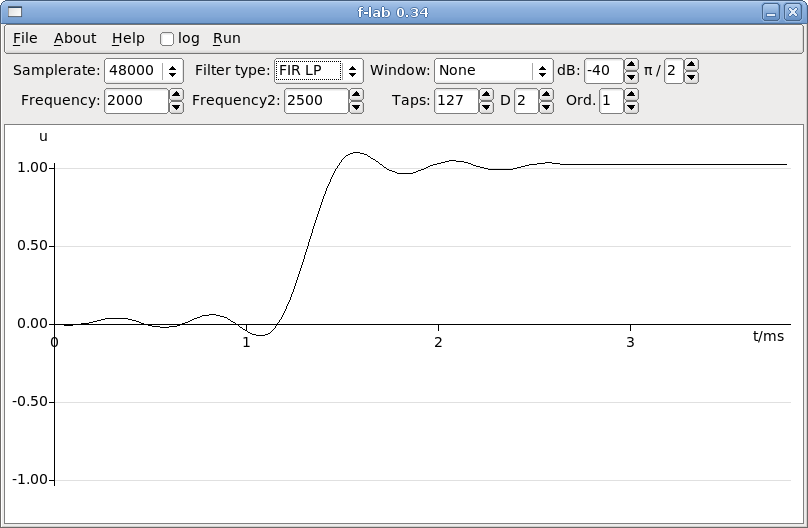Decrease D value with down arrow
808x528 pixels.
point(546,107)
